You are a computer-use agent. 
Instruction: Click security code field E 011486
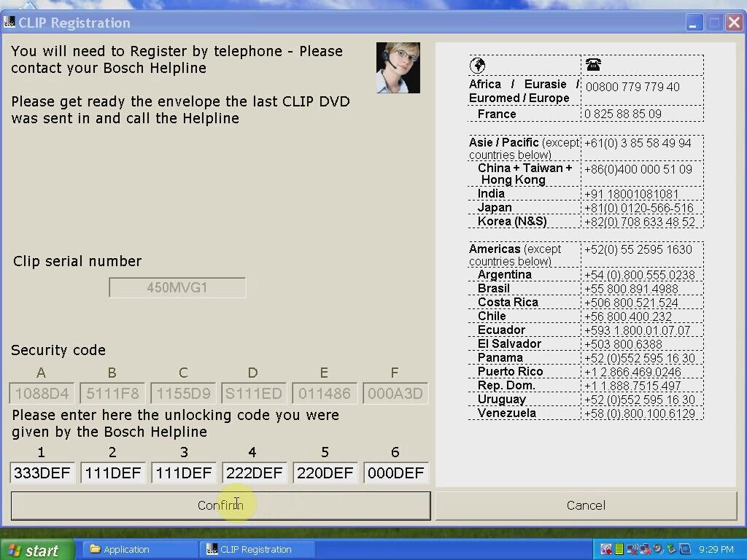coord(325,393)
